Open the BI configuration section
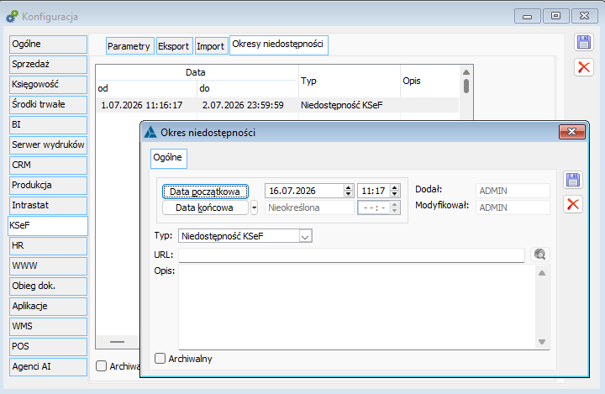The width and height of the screenshot is (605, 394). pyautogui.click(x=48, y=125)
